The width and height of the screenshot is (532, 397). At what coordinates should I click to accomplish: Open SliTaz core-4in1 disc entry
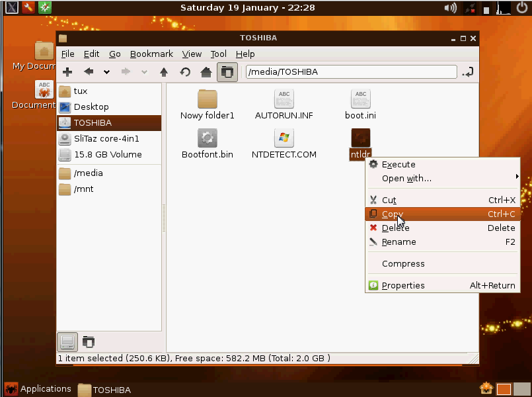[109, 138]
